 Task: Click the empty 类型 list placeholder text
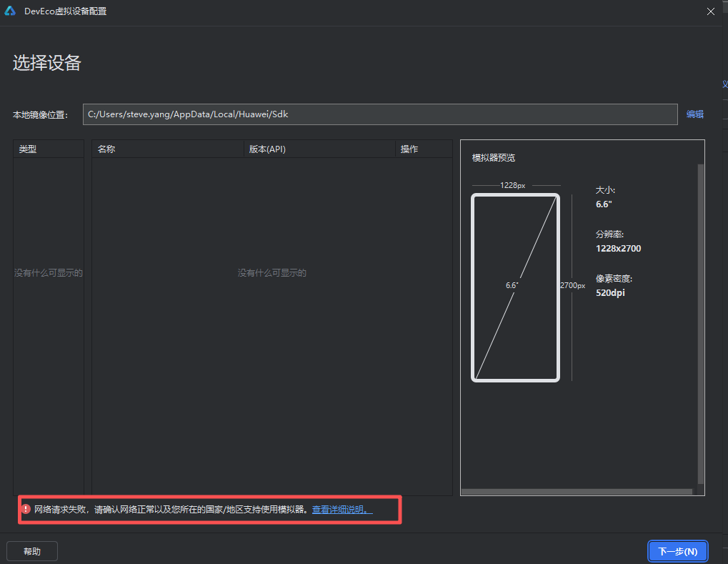click(49, 273)
